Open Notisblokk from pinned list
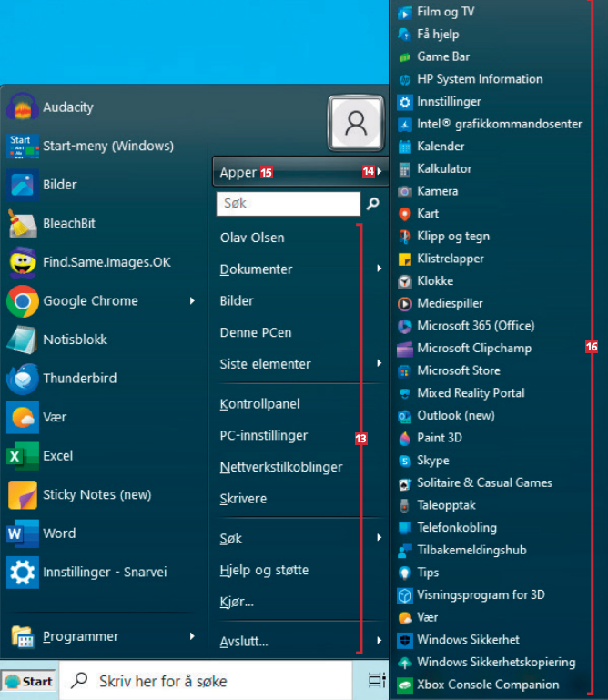This screenshot has width=608, height=700. [75, 340]
